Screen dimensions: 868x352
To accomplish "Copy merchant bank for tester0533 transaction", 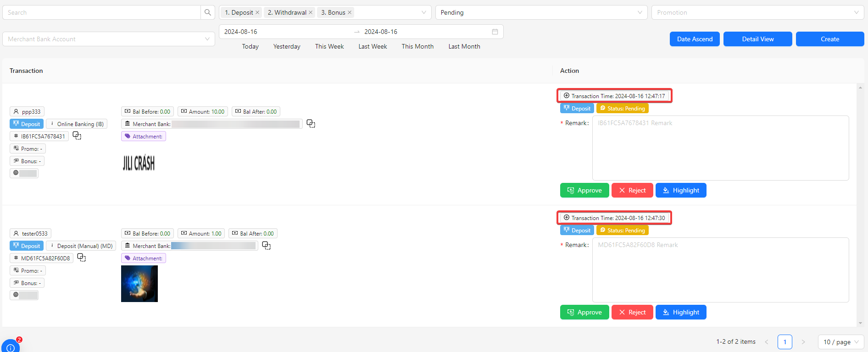I will (266, 246).
